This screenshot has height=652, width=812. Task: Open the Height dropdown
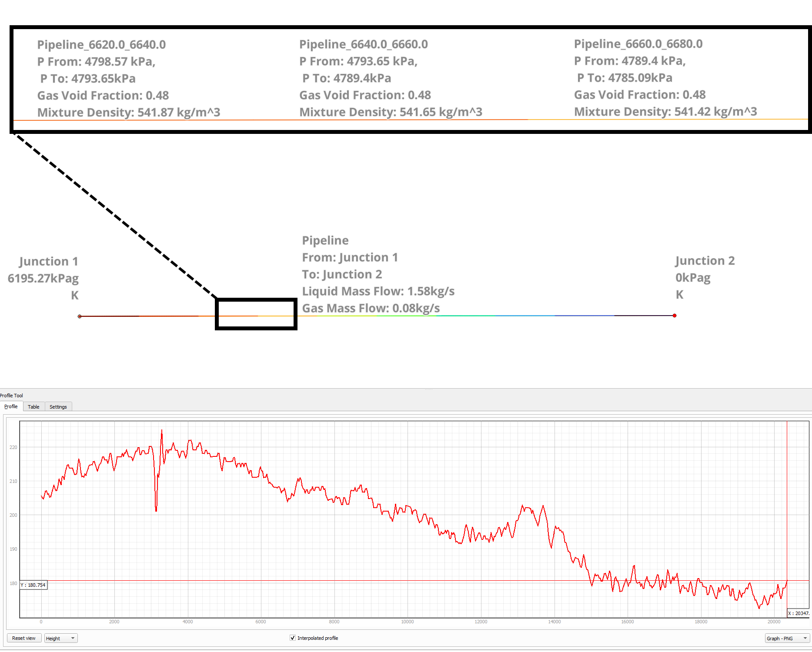tap(61, 638)
